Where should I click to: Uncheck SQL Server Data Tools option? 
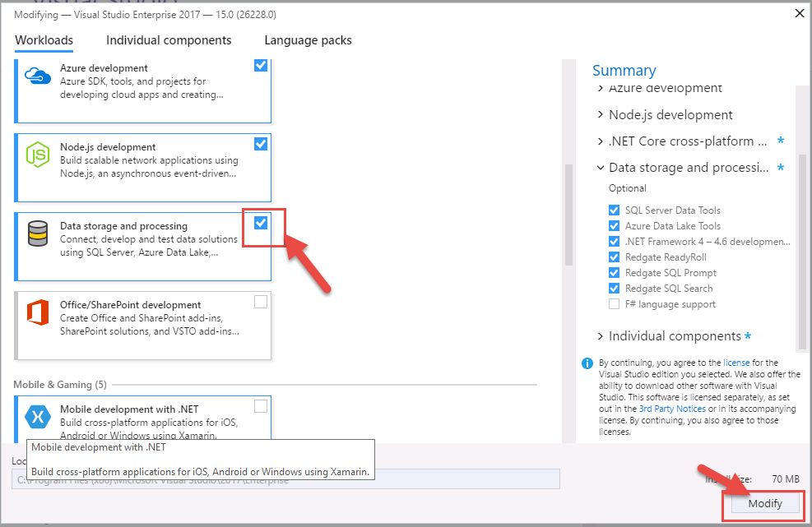614,210
